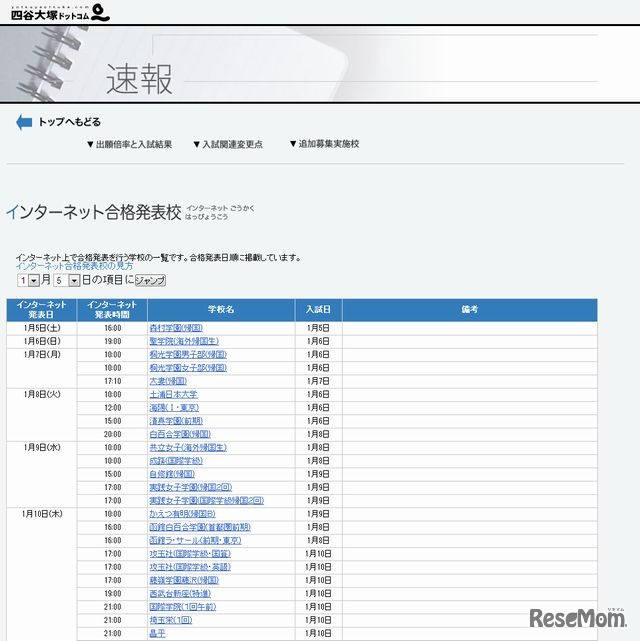This screenshot has height=641, width=640.
Task: Jump to 追加募集実施校 section
Action: tap(324, 144)
